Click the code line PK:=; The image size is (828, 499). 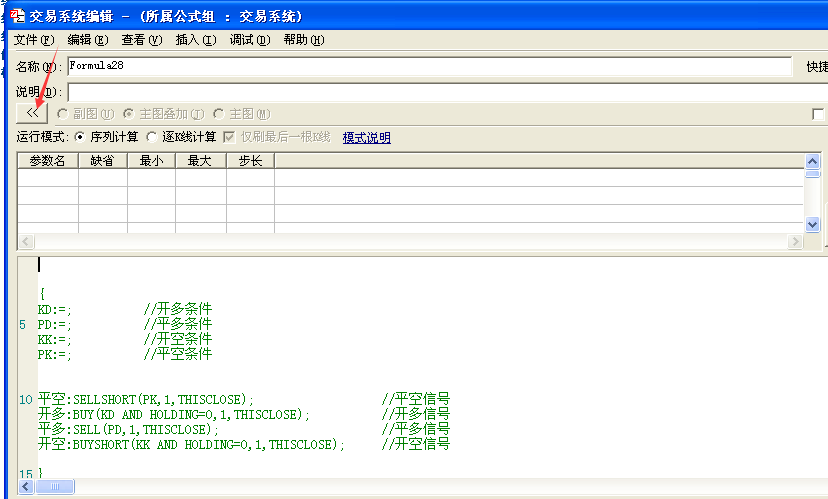click(54, 354)
